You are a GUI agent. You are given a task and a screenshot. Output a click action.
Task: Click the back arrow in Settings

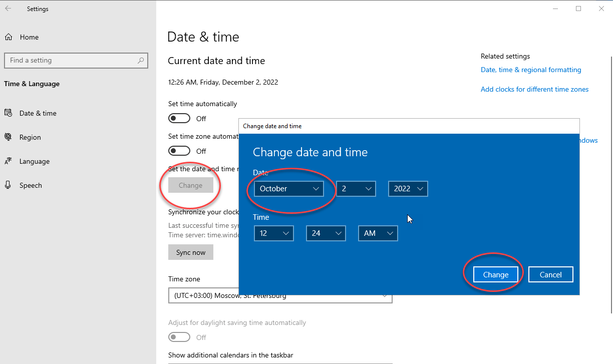tap(8, 9)
